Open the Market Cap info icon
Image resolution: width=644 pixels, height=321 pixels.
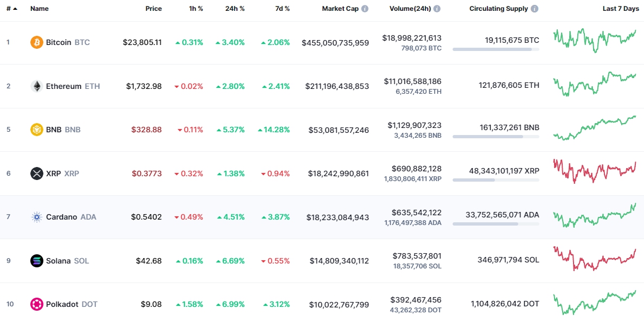365,9
